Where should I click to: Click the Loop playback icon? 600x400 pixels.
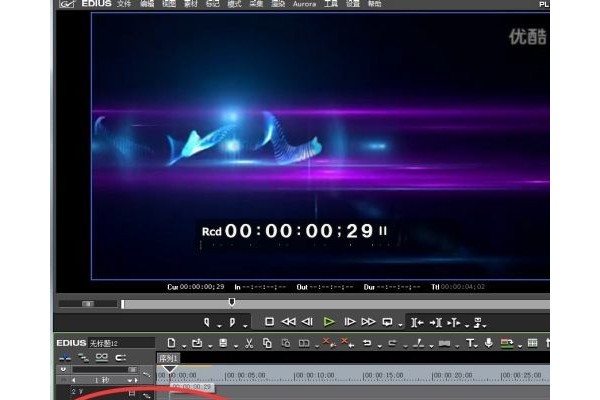(387, 322)
